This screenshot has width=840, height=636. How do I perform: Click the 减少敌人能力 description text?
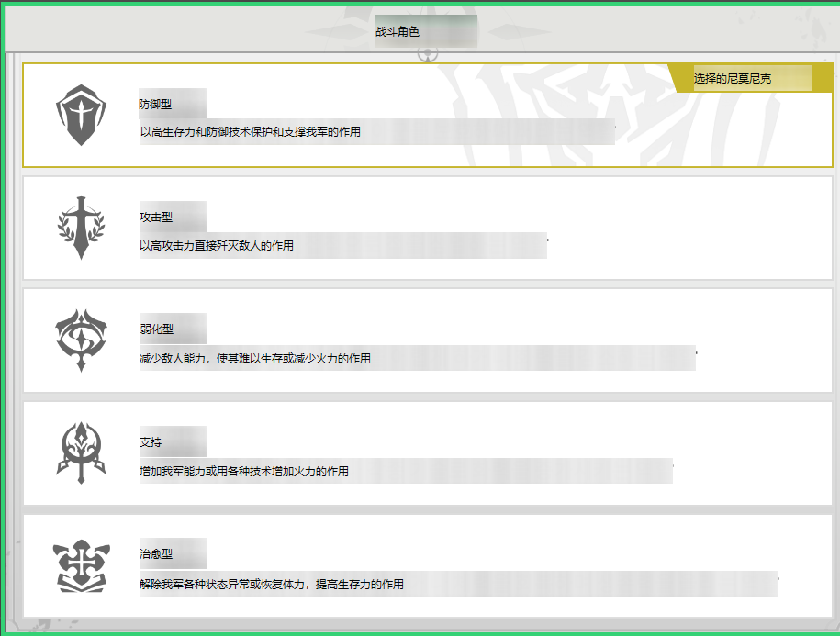click(255, 358)
